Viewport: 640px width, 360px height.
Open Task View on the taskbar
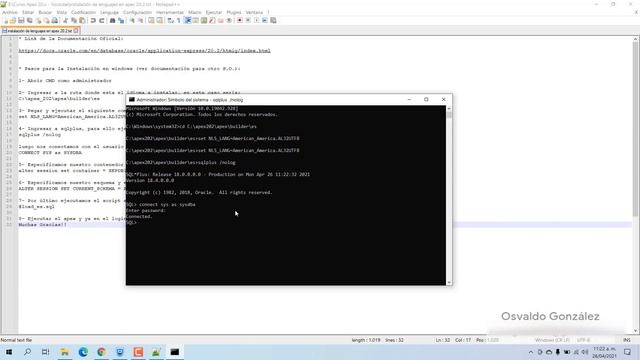[x=46, y=352]
